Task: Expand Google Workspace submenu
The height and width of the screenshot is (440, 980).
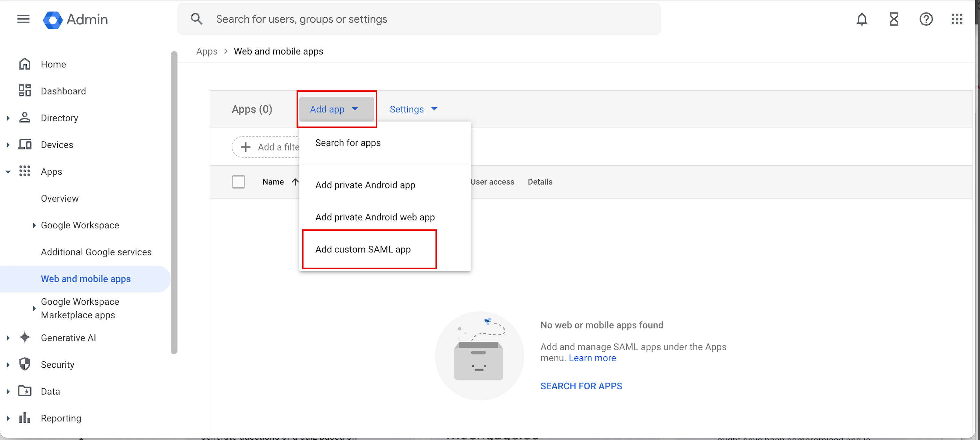Action: point(34,225)
